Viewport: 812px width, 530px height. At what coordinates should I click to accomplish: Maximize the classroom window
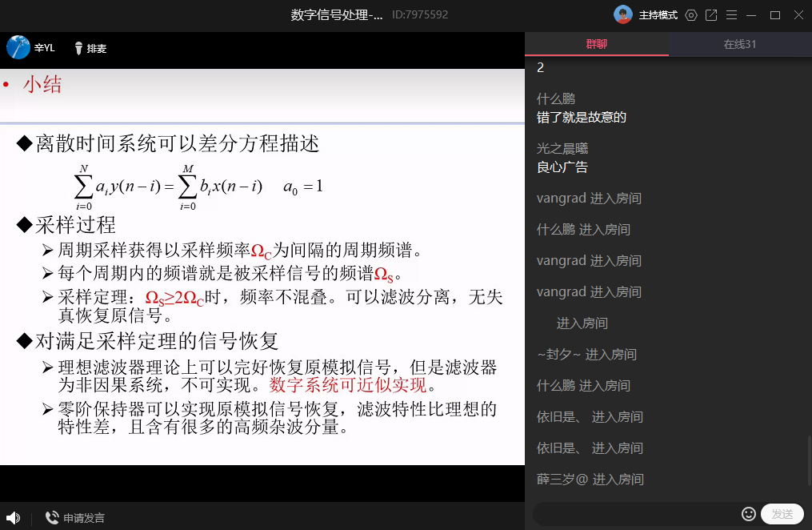coord(774,15)
